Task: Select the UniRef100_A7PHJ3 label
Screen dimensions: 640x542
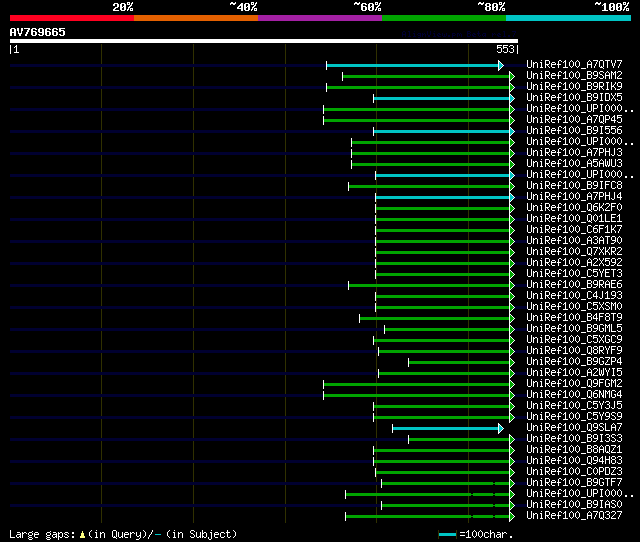Action: click(574, 153)
